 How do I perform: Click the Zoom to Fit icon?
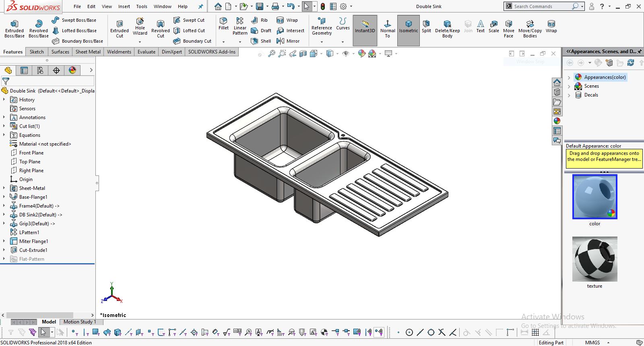coord(272,54)
